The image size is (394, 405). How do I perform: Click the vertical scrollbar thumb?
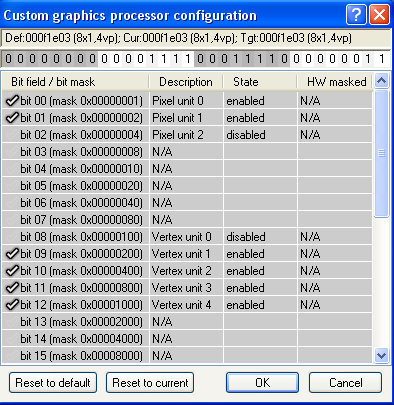381,153
